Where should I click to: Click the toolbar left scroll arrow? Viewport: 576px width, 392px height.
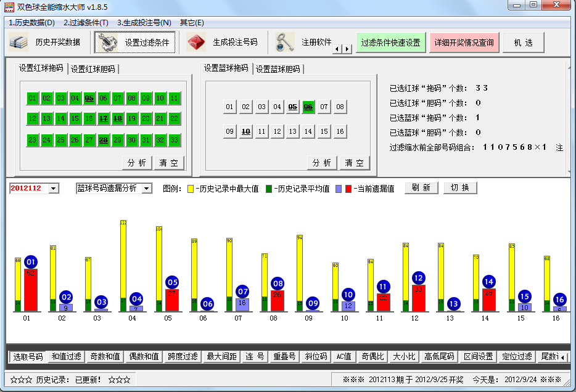pos(337,49)
